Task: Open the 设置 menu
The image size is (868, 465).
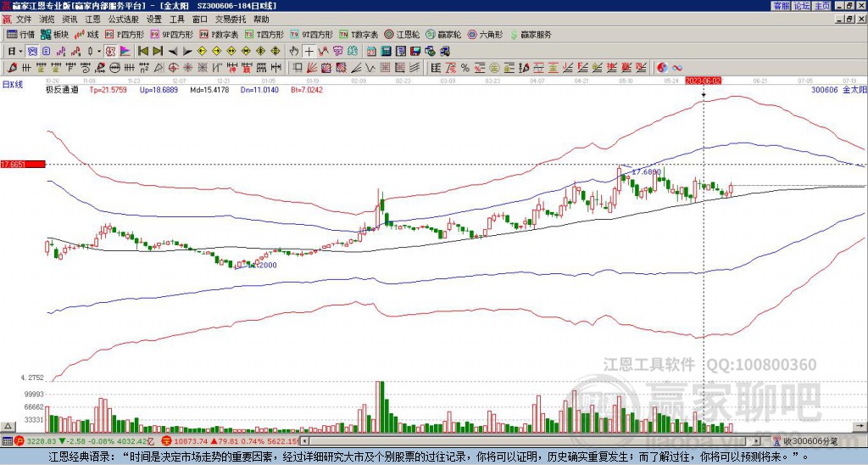Action: coord(154,20)
